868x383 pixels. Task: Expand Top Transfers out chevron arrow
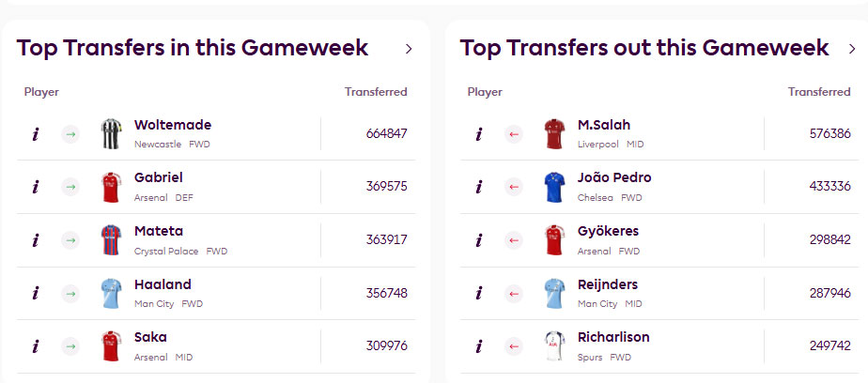[x=852, y=49]
